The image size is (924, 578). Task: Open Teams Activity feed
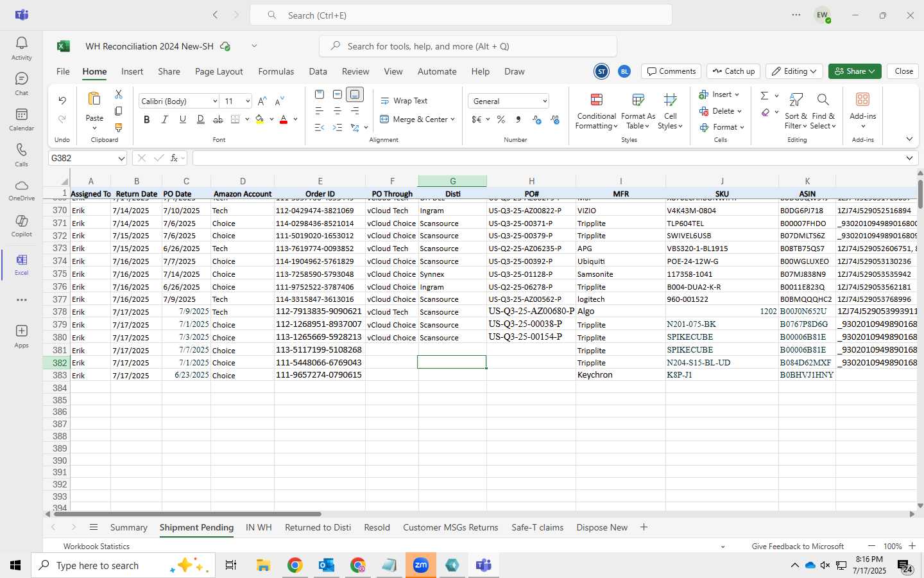(21, 48)
